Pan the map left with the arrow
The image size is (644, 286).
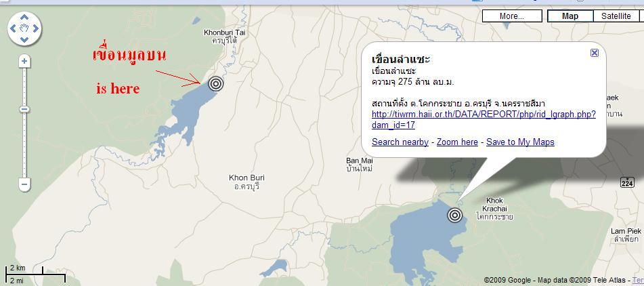(13, 28)
